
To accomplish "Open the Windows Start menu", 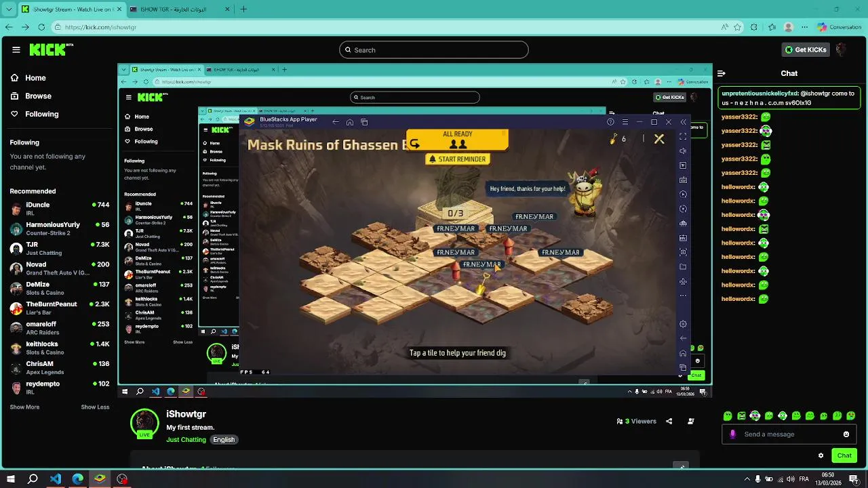I will click(10, 479).
